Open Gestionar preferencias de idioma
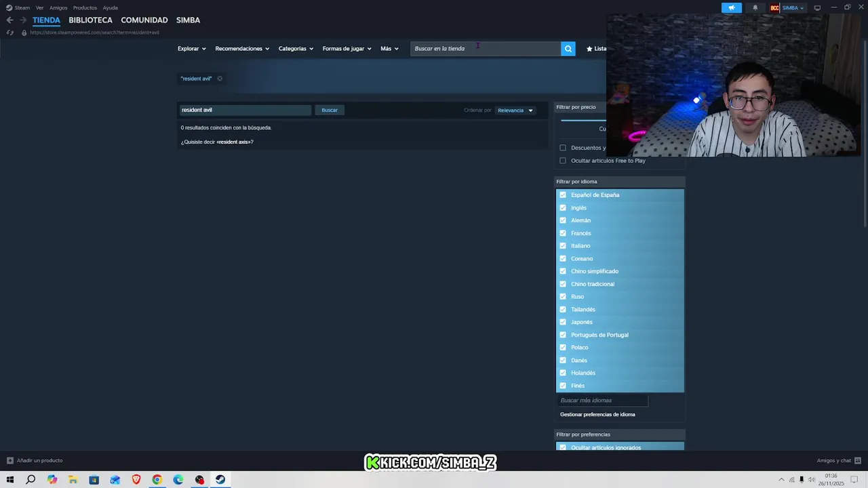The image size is (868, 488). pyautogui.click(x=597, y=415)
